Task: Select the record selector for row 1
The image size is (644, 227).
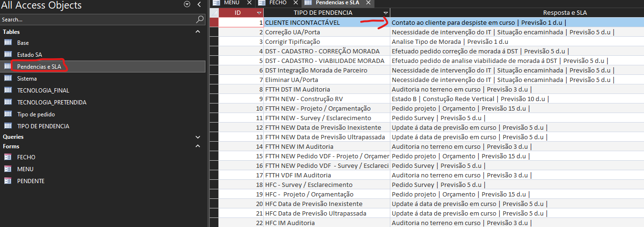Action: (x=214, y=22)
